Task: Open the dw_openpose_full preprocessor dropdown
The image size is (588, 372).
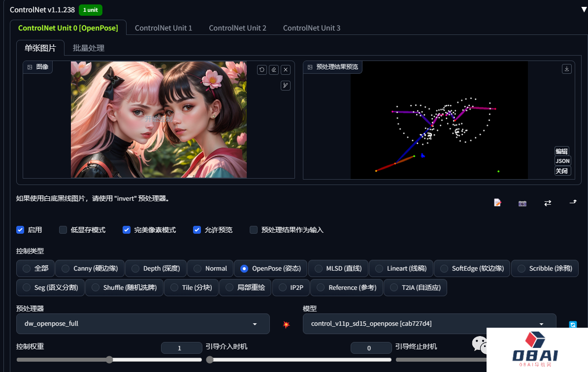Action: click(x=143, y=324)
